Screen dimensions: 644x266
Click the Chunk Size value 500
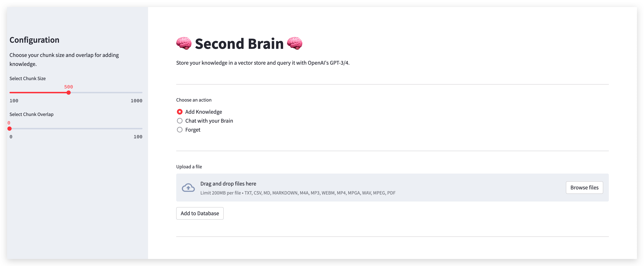(69, 87)
